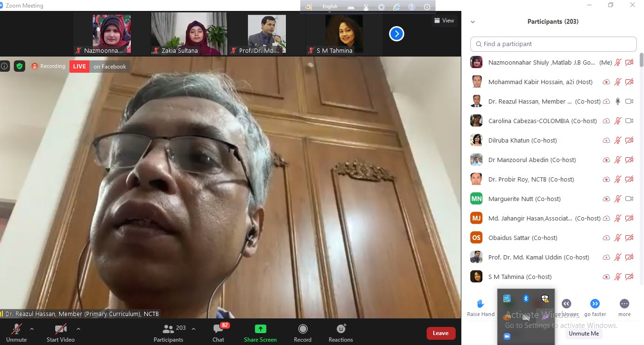644x345 pixels.
Task: Click the Find a participant search field
Action: (553, 44)
